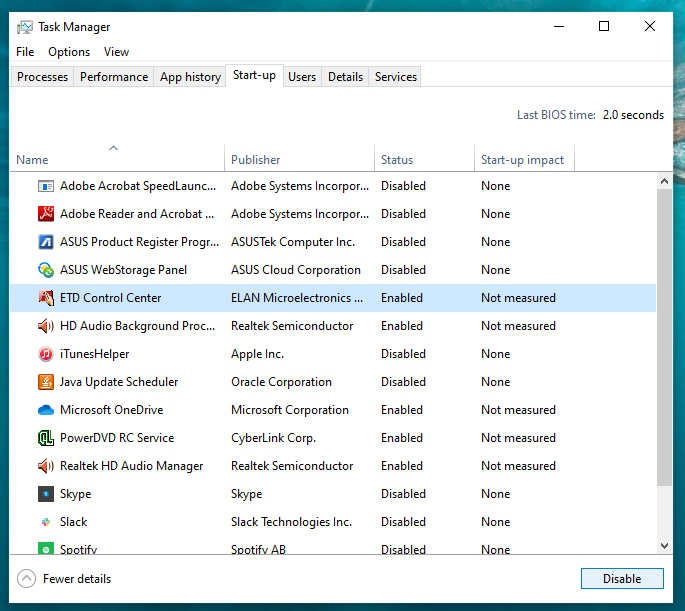Click the ASUS WebStorage Panel icon

[46, 270]
